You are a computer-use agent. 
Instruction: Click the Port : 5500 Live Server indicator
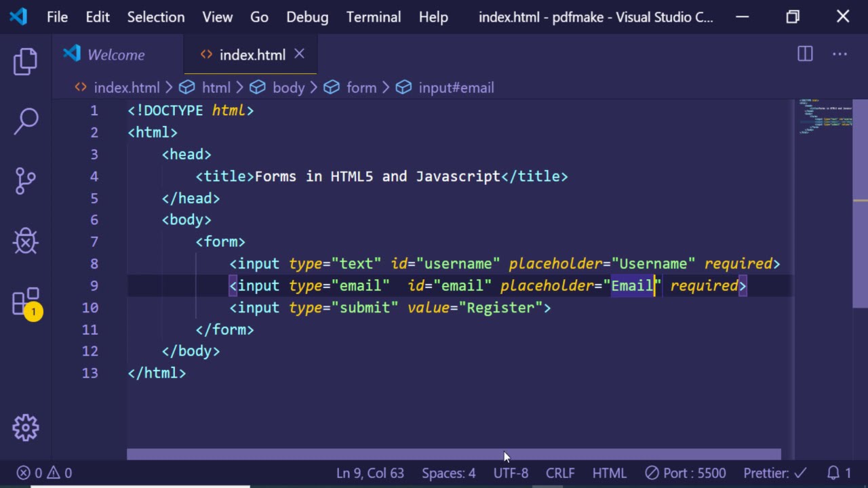(685, 473)
